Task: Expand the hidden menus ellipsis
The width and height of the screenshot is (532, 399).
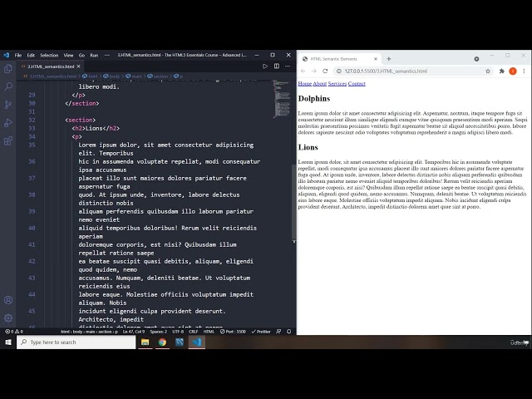Action: (x=107, y=55)
